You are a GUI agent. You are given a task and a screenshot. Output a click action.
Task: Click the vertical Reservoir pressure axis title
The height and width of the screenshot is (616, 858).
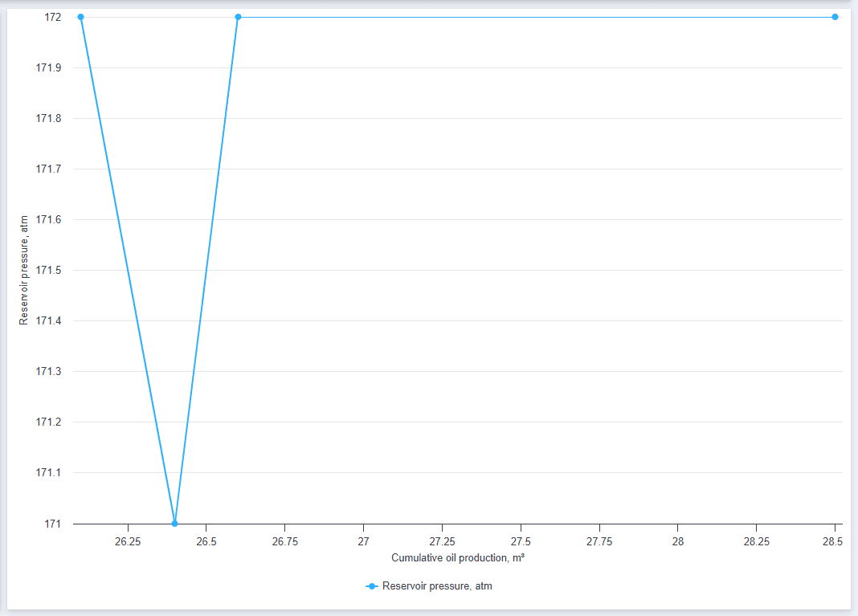23,270
